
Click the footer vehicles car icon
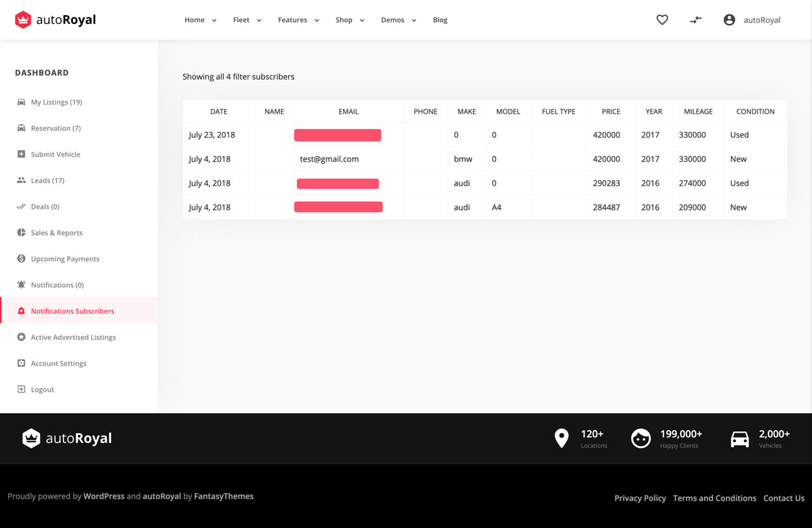[x=740, y=440]
